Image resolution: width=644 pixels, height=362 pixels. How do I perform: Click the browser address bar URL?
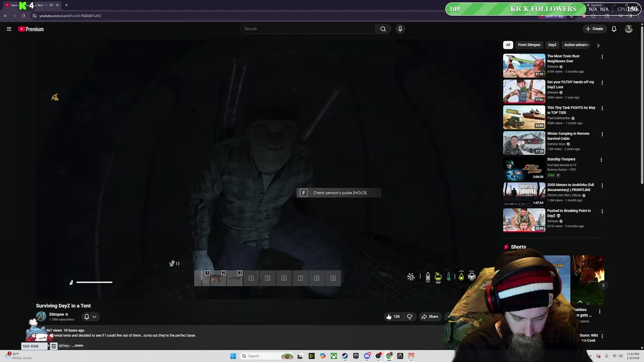click(70, 16)
